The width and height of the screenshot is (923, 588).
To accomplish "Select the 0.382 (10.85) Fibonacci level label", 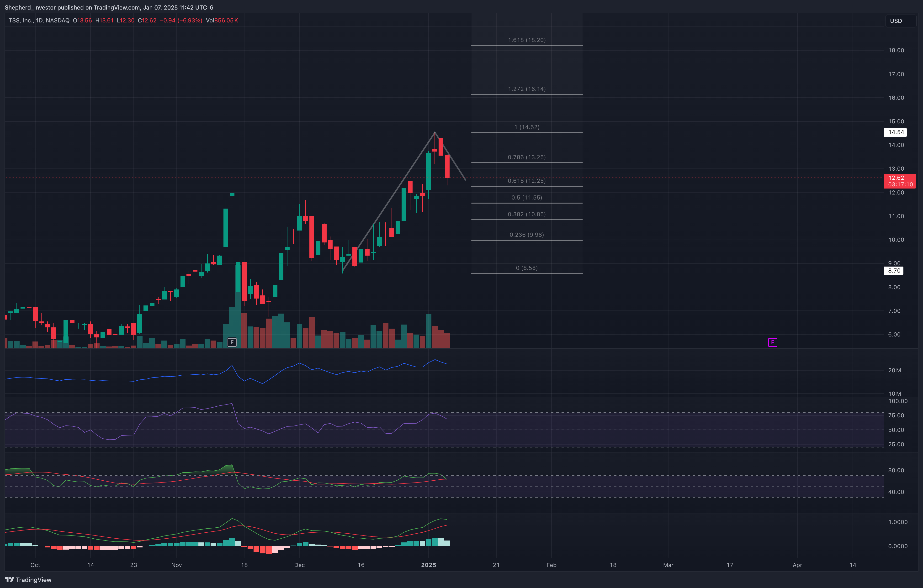I will pyautogui.click(x=527, y=214).
